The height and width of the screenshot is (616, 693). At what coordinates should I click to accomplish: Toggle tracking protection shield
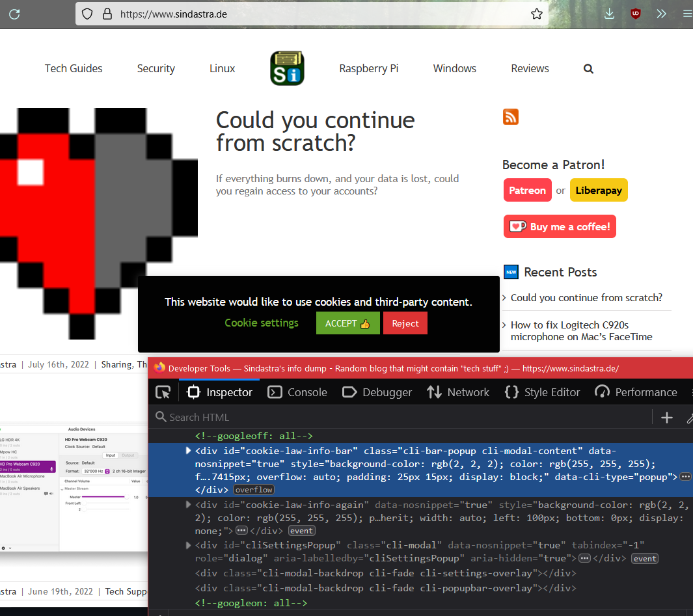click(87, 13)
